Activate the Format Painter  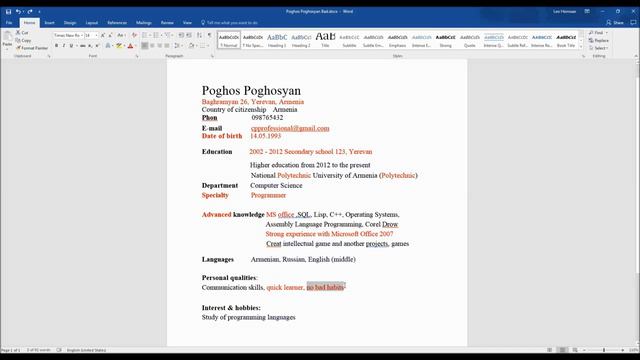(x=32, y=48)
